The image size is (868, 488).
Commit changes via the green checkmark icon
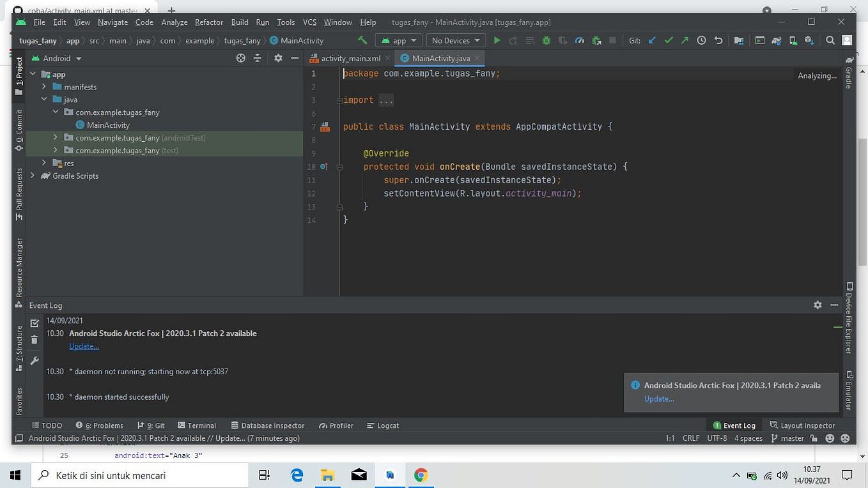[669, 40]
